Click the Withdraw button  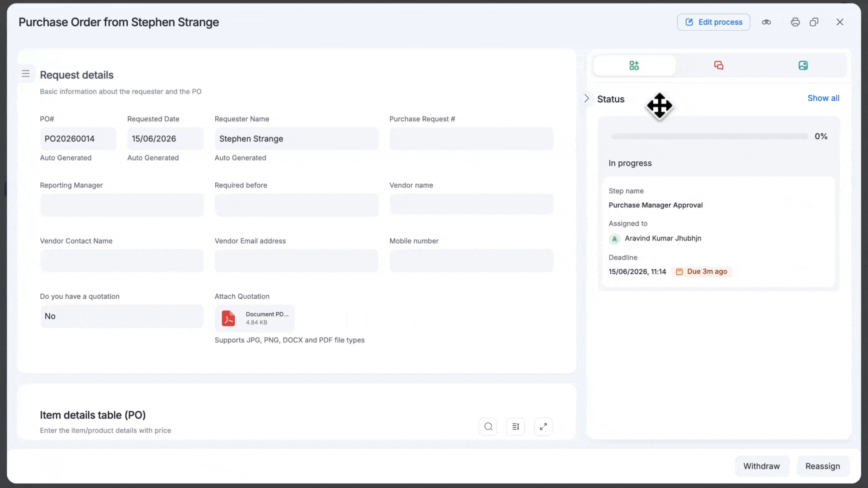pyautogui.click(x=762, y=466)
